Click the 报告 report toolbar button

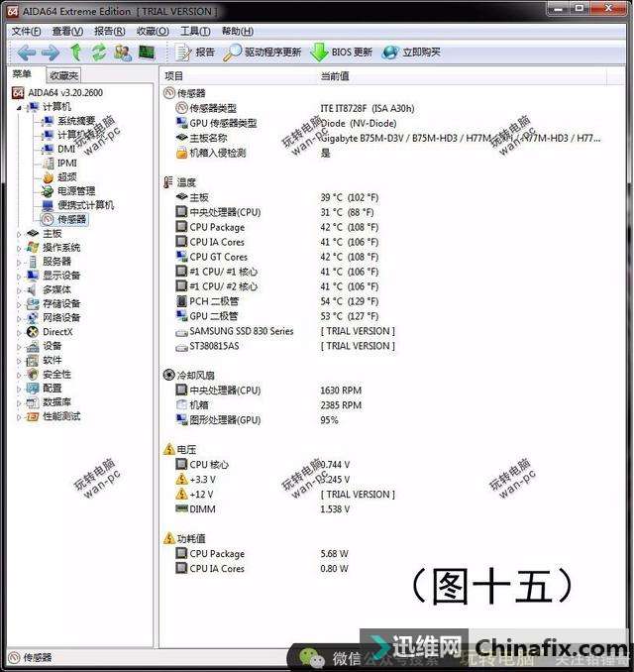pyautogui.click(x=195, y=53)
